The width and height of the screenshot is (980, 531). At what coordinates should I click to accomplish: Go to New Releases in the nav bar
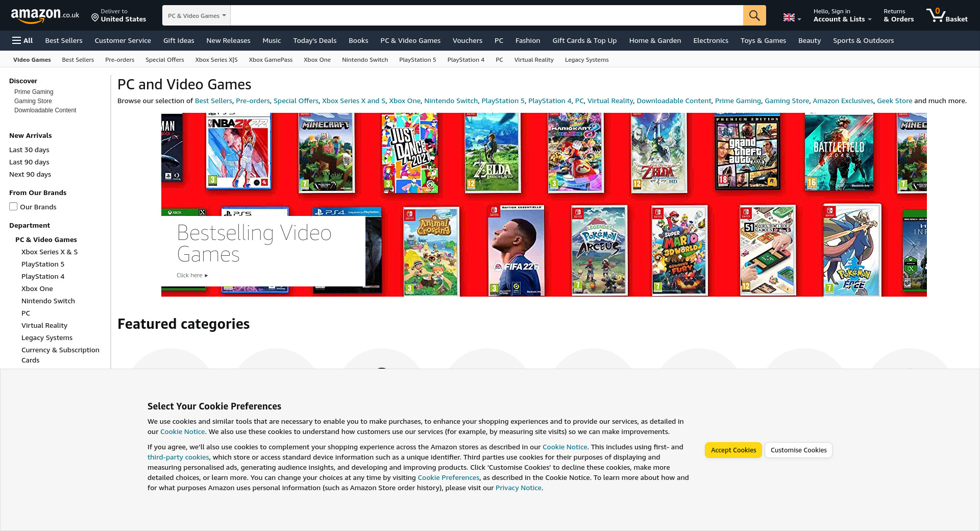pyautogui.click(x=228, y=40)
